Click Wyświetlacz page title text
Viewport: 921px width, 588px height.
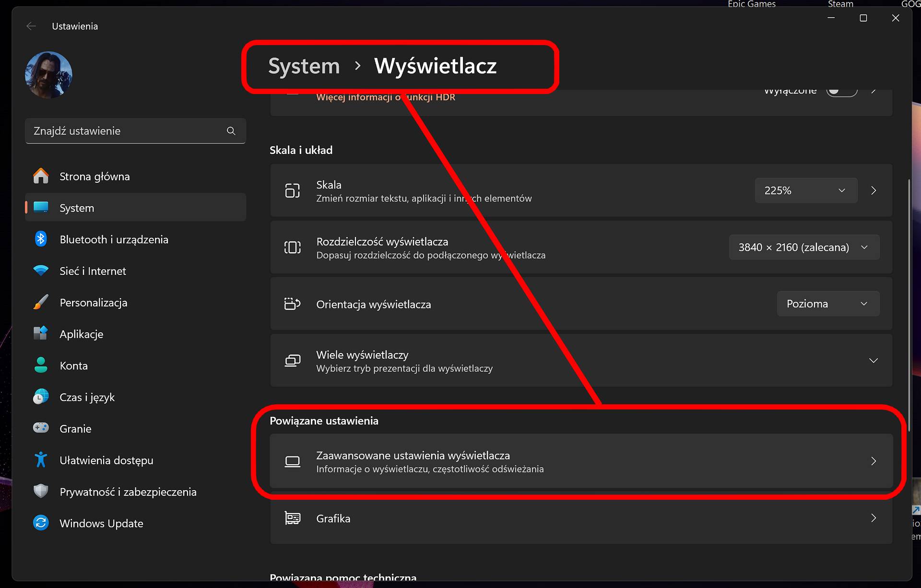point(435,66)
